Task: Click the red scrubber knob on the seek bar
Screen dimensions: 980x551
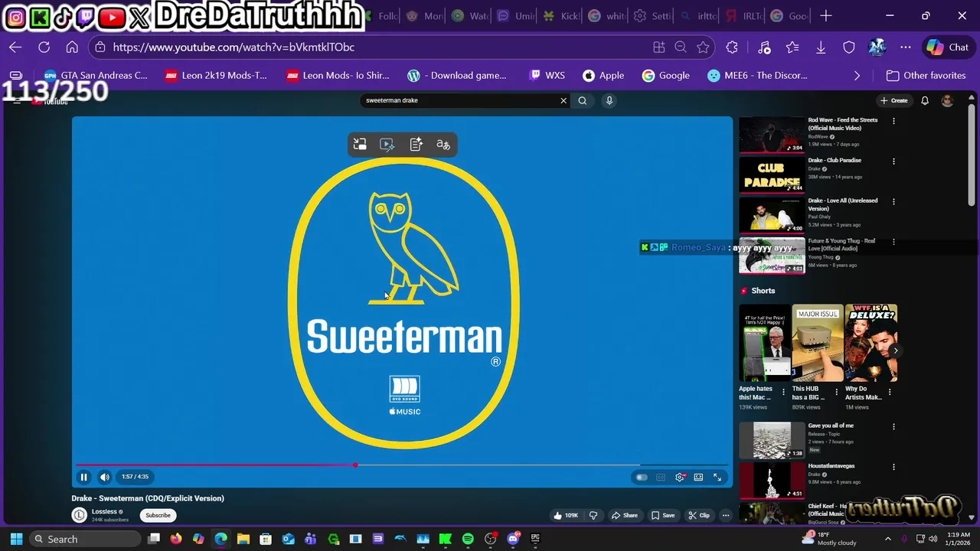Action: [x=355, y=465]
